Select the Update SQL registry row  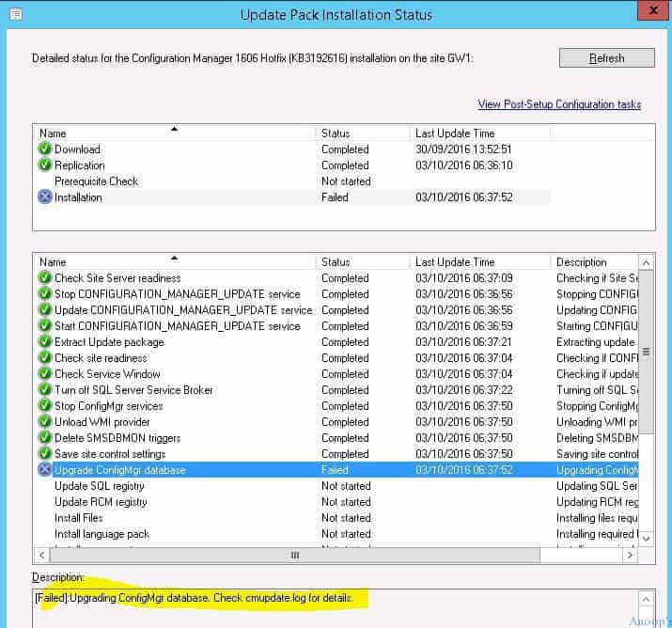coord(337,486)
